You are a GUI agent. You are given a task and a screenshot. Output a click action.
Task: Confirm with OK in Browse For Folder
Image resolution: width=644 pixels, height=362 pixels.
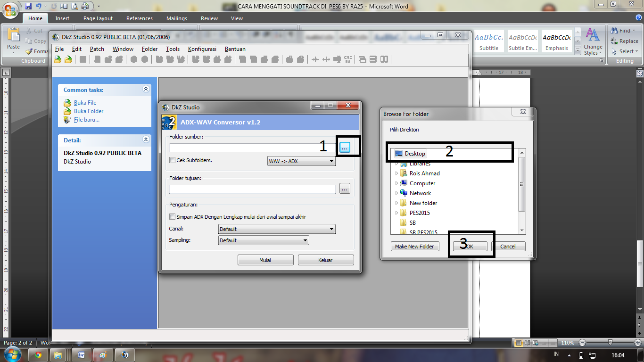click(x=470, y=247)
